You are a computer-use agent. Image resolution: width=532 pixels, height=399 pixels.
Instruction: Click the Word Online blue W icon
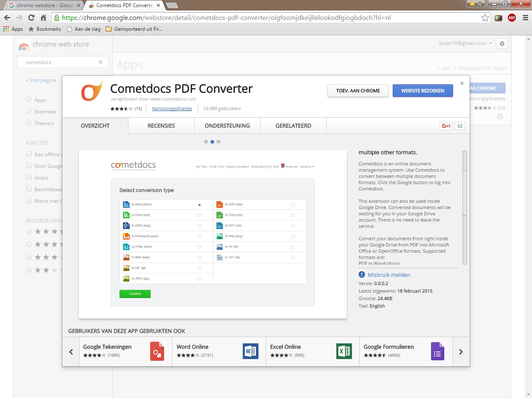coord(251,351)
